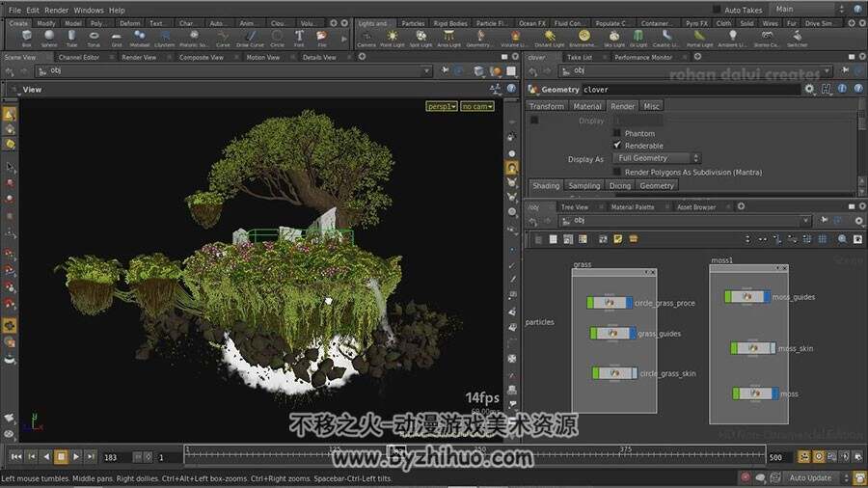Toggle display flag on moss_skin node
This screenshot has height=488, width=868.
tap(773, 348)
